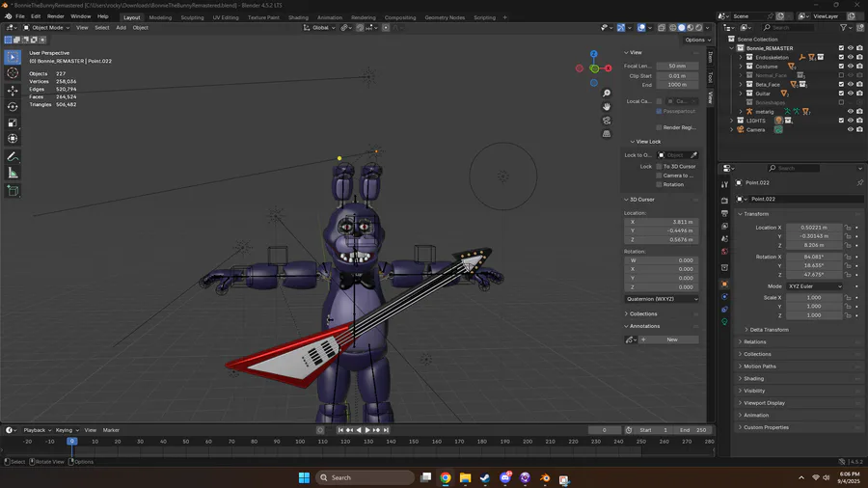Image resolution: width=868 pixels, height=488 pixels.
Task: Hide the Camera collection in viewport
Action: pyautogui.click(x=851, y=130)
